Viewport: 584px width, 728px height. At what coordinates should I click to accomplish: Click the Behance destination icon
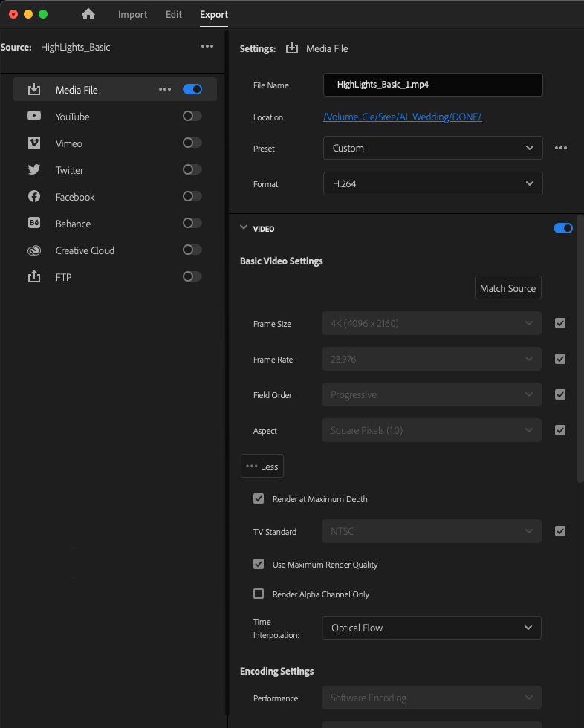tap(34, 223)
